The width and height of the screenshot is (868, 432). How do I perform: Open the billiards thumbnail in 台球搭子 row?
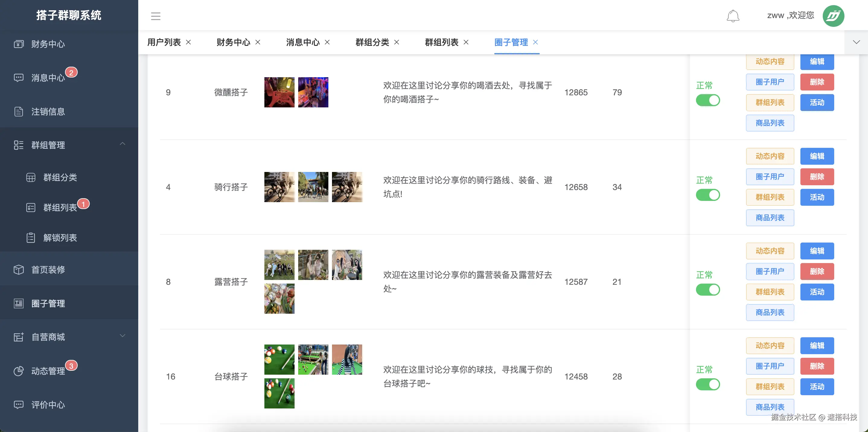coord(279,359)
